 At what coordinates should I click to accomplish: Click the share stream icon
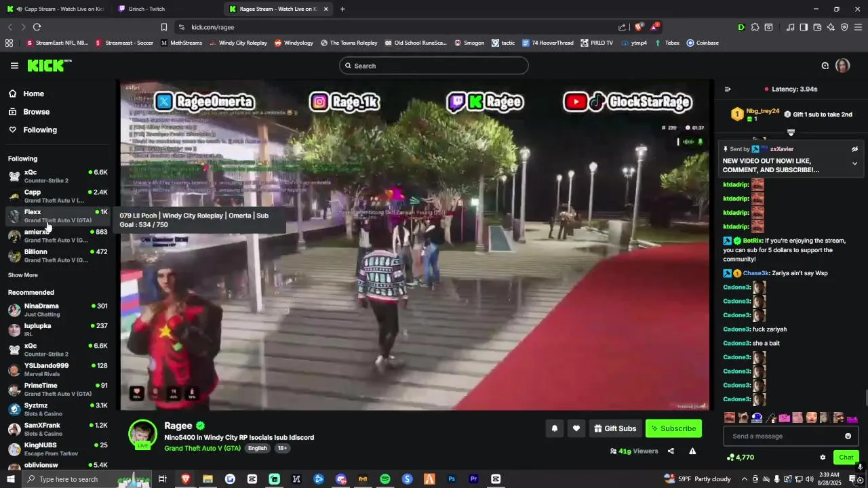671,451
